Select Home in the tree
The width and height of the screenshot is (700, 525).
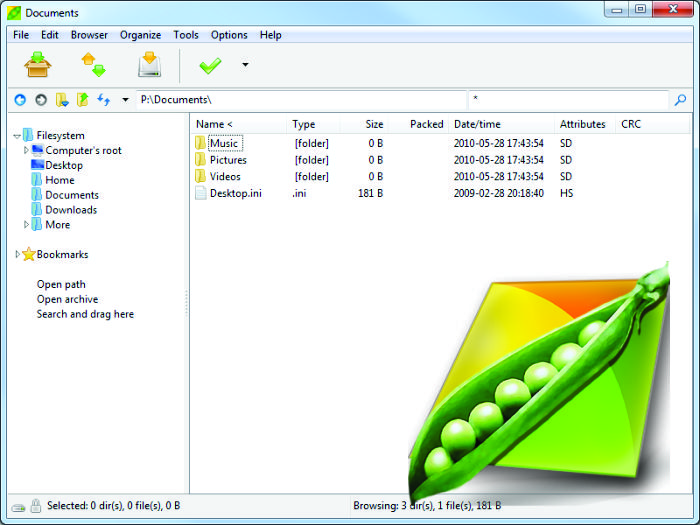coord(60,180)
